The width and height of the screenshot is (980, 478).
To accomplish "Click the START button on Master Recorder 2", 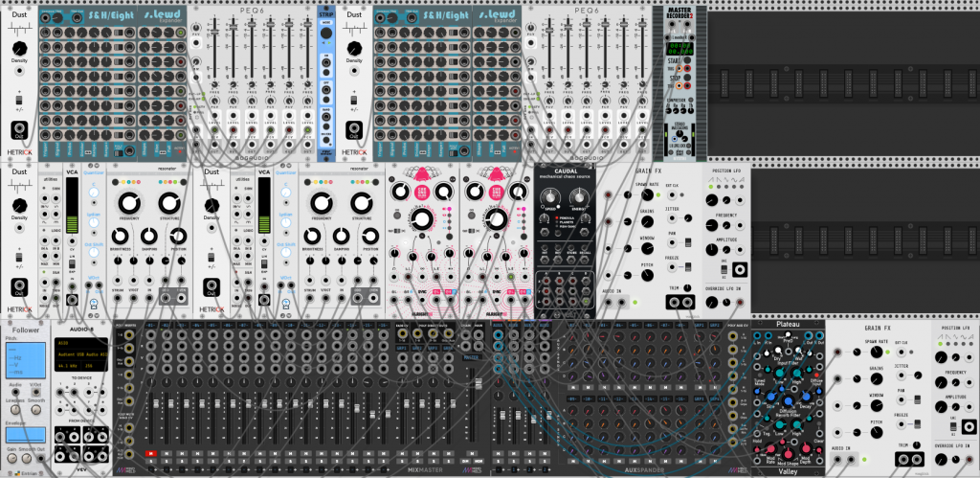I will pyautogui.click(x=687, y=60).
